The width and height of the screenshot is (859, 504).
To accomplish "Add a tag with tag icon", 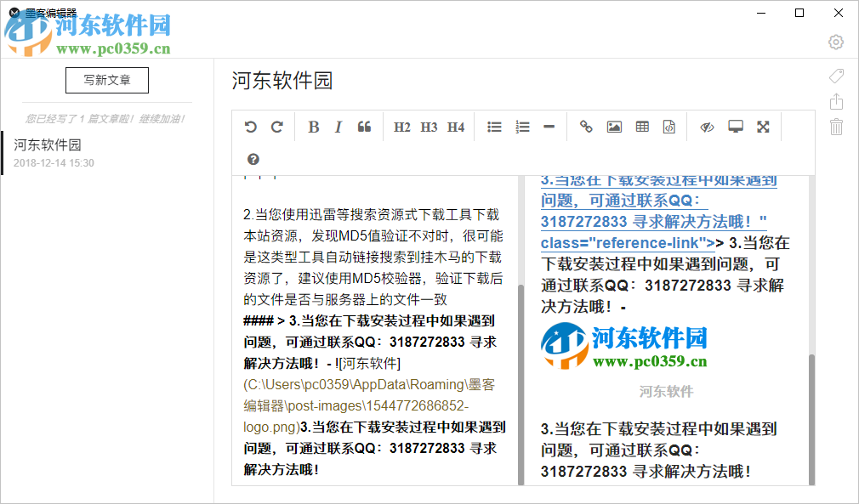I will click(x=836, y=76).
